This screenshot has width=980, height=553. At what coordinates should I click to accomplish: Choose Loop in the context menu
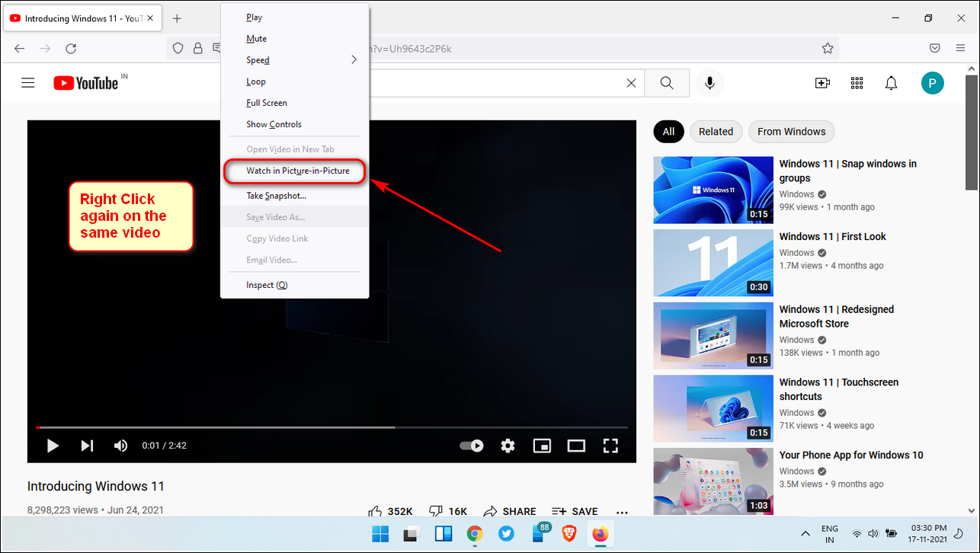pos(295,81)
